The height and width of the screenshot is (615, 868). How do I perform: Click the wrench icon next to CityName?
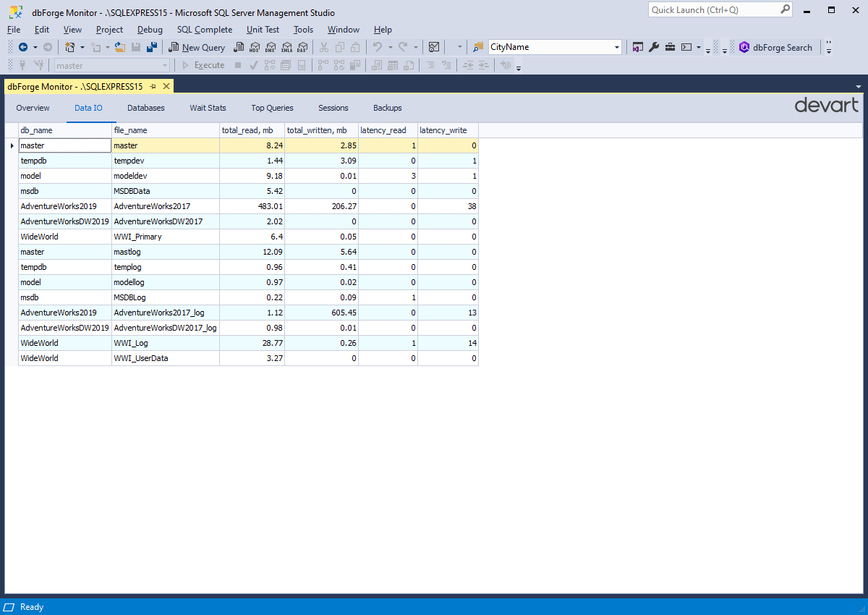[653, 47]
